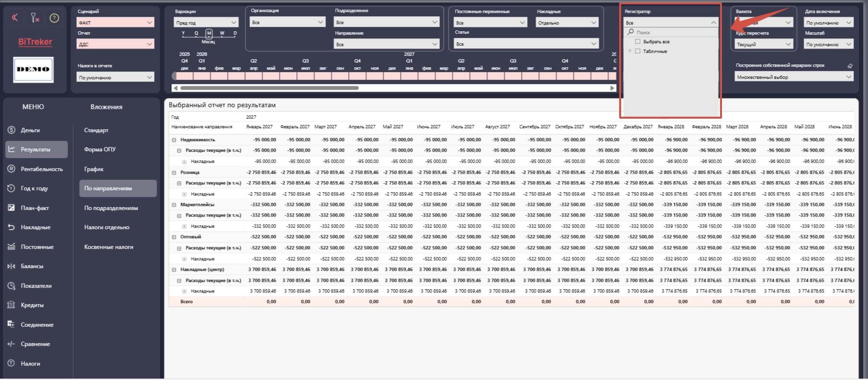The image size is (868, 380).
Task: Go to the Рентабельность menu item
Action: pos(41,169)
